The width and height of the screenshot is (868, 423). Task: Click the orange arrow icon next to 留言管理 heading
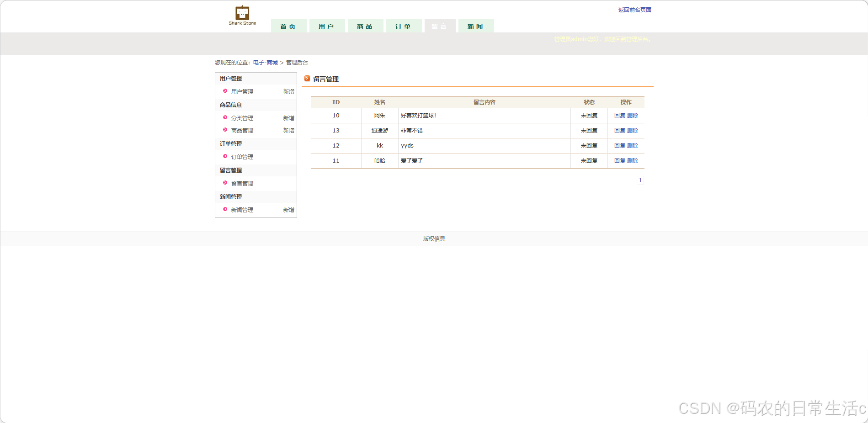pos(307,78)
